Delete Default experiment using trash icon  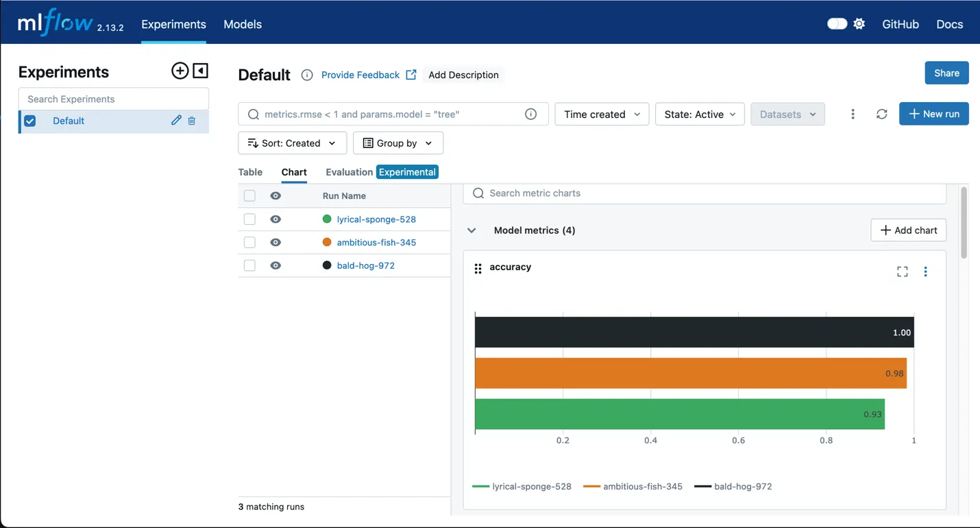[192, 121]
